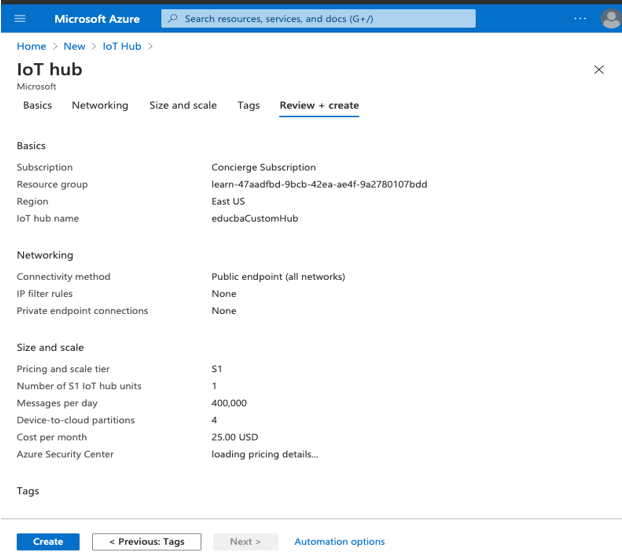Focus the Search resources input field
622x558 pixels.
(318, 19)
